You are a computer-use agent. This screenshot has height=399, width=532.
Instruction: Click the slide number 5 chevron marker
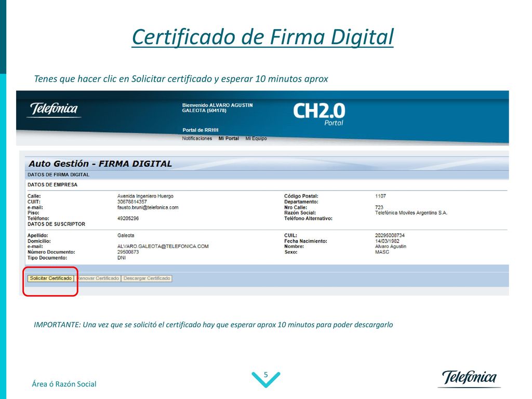coord(266,379)
